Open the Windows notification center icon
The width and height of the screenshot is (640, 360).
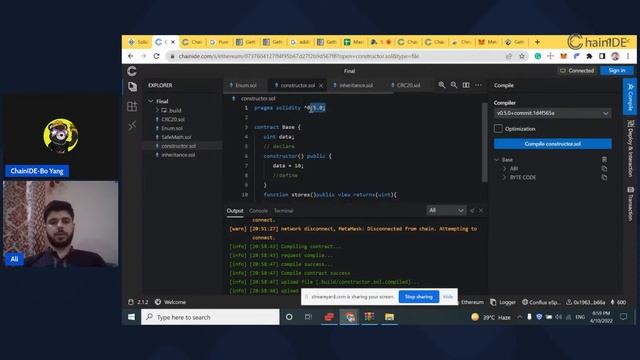point(623,317)
